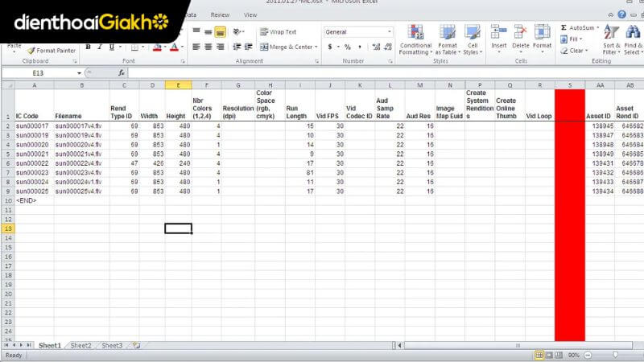Expand Conditional Formatting menu

coord(415,39)
